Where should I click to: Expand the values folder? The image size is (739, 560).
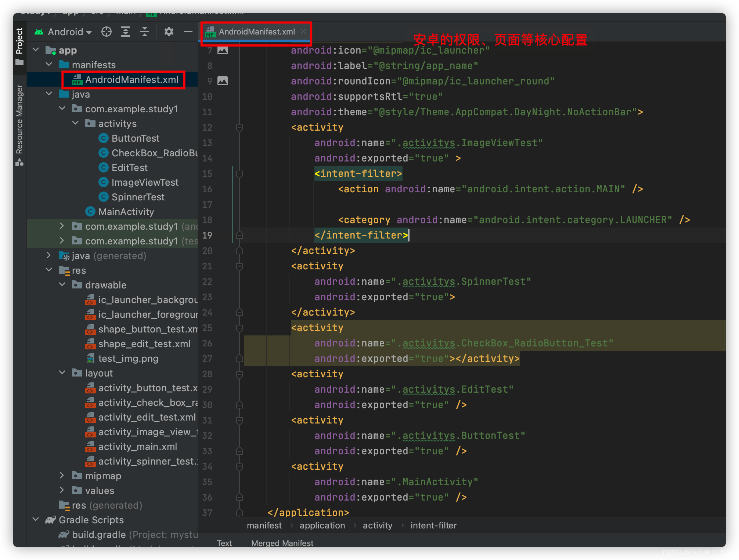tap(62, 490)
